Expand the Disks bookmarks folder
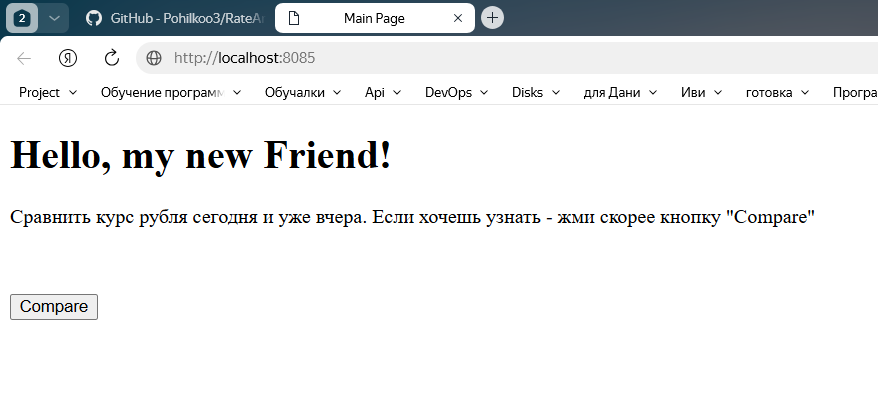 536,92
